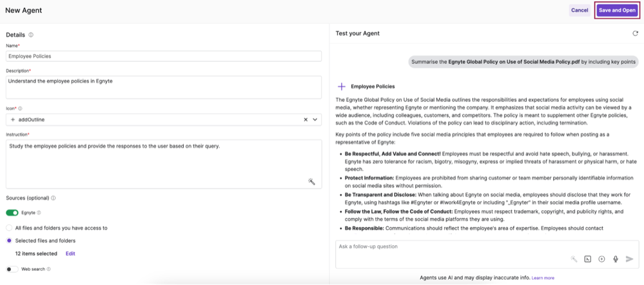
Task: Disable the Egnyte source toggle
Action: pos(12,213)
